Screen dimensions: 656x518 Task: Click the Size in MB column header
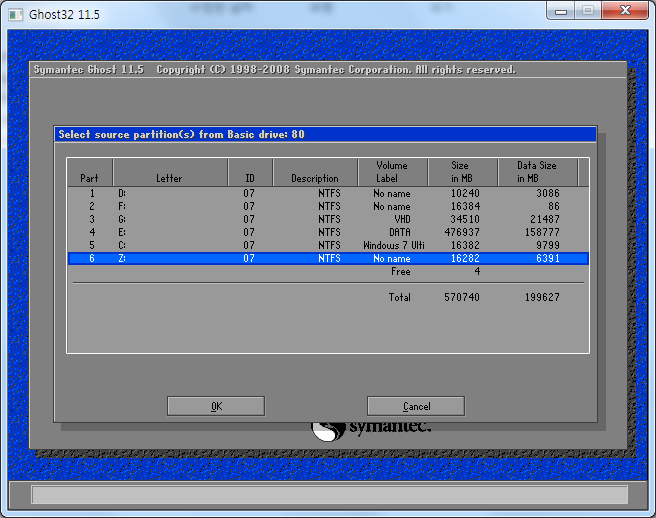pos(462,172)
